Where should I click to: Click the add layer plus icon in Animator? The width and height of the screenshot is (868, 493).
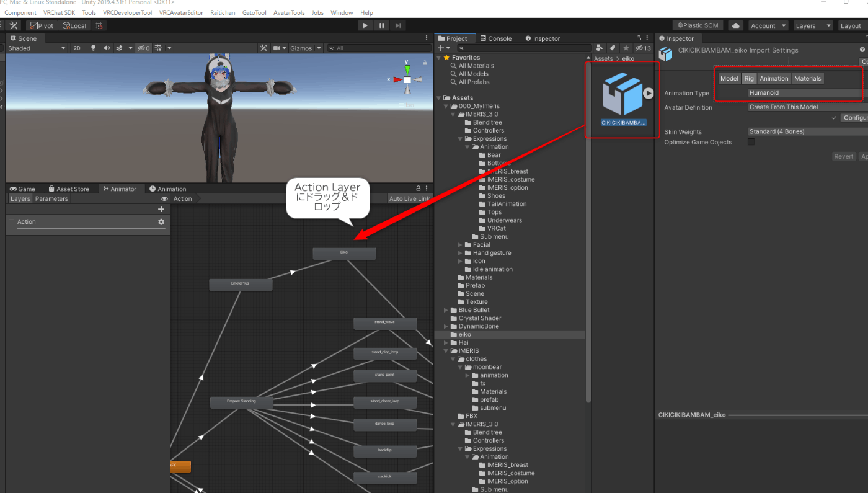point(161,209)
